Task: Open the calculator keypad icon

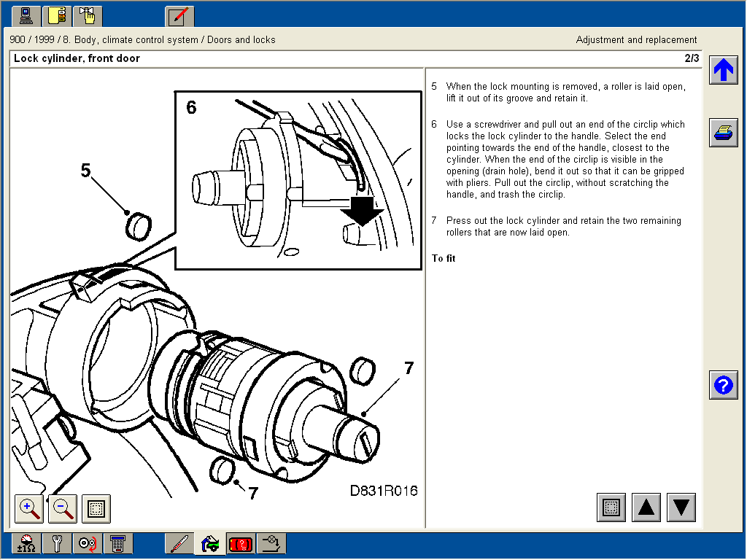Action: coord(117,543)
